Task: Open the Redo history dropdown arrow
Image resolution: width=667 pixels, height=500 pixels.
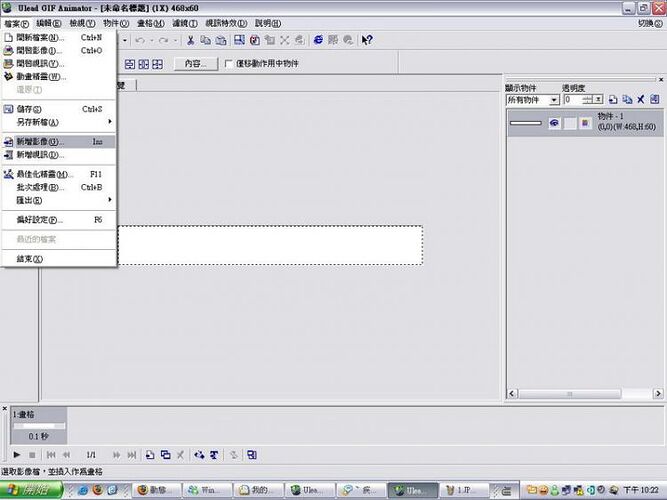Action: coord(175,40)
